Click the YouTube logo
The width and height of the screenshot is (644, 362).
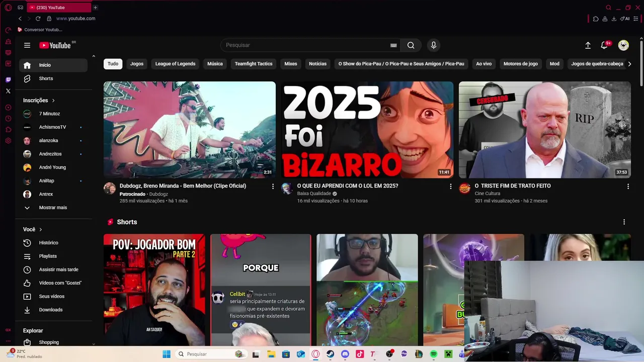point(55,45)
